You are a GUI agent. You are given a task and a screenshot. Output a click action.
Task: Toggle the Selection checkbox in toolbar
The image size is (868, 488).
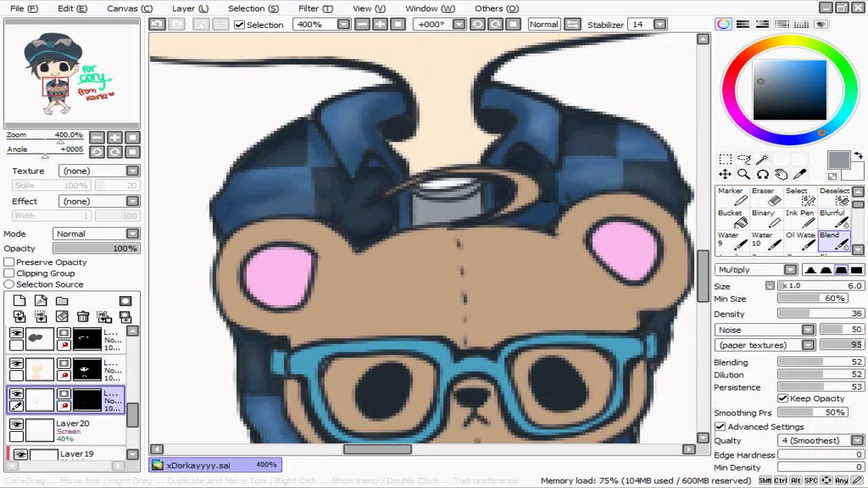click(x=239, y=24)
